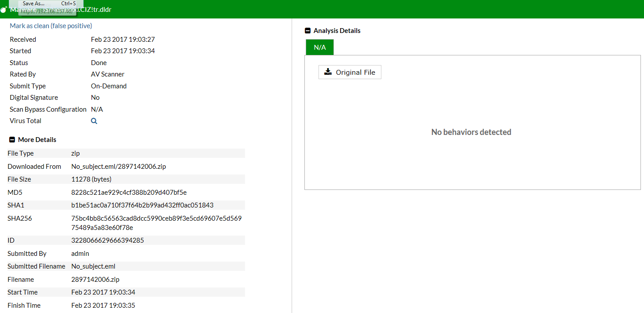Click the Submitted Filename value No_subject.eml
The image size is (644, 313).
tap(93, 266)
